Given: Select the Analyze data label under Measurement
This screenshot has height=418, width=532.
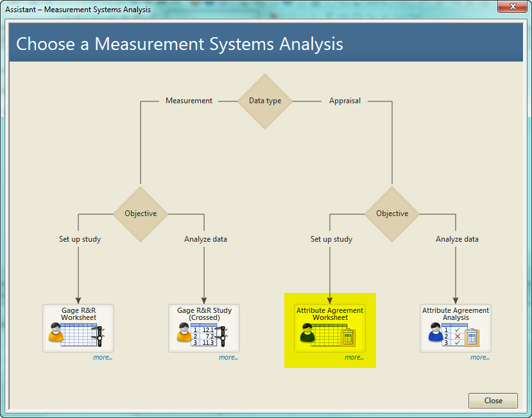Looking at the screenshot, I should coord(205,239).
